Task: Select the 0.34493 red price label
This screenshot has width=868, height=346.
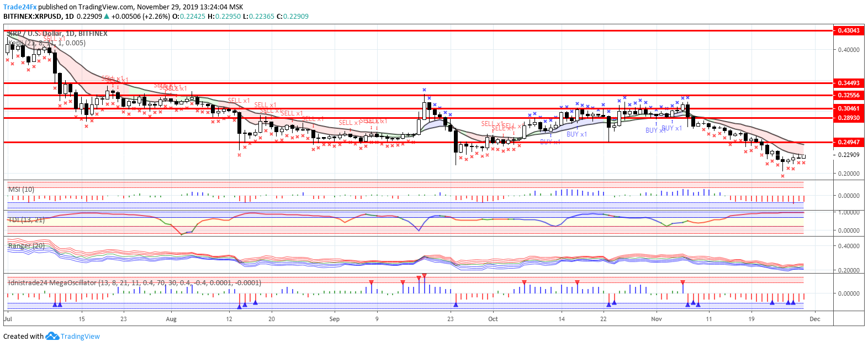Action: click(849, 83)
